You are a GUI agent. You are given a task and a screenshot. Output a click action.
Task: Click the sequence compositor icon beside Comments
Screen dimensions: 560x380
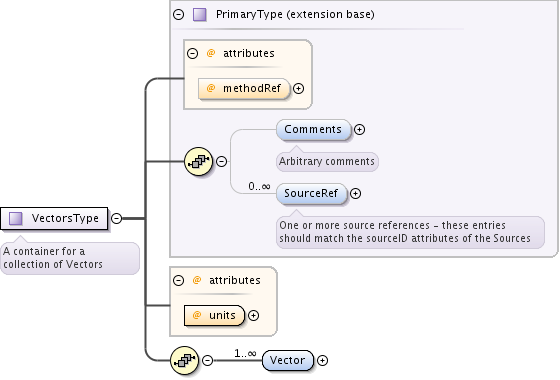pyautogui.click(x=198, y=161)
